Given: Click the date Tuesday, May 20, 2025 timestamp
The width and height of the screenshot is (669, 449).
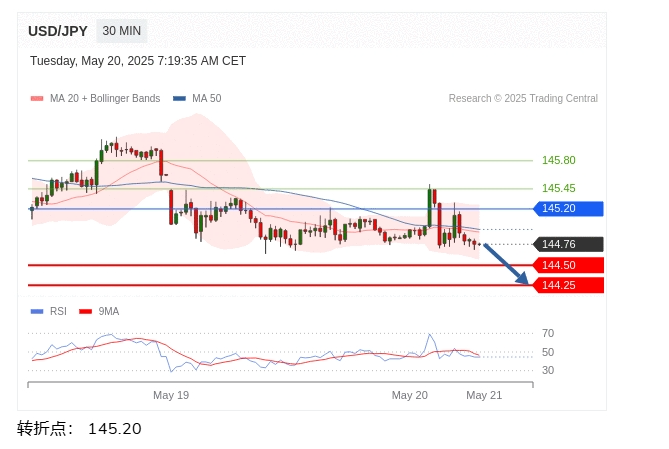Looking at the screenshot, I should point(138,61).
